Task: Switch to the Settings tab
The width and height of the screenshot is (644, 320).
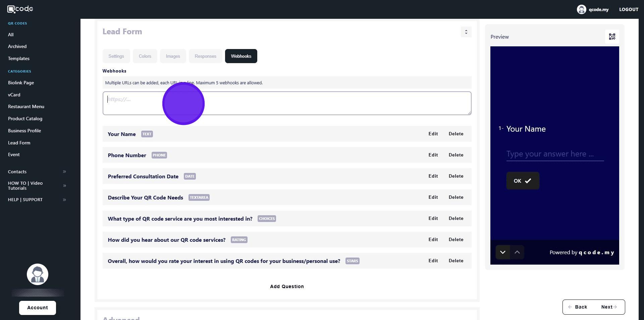Action: tap(116, 56)
